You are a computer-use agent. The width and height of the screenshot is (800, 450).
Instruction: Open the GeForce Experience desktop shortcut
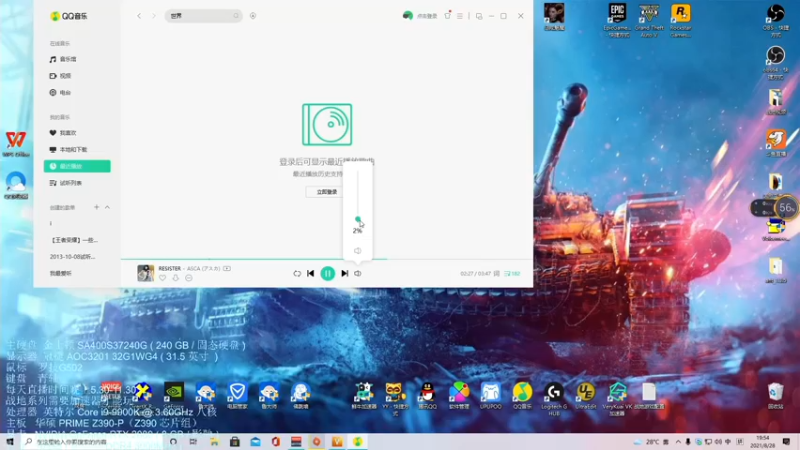(x=173, y=394)
